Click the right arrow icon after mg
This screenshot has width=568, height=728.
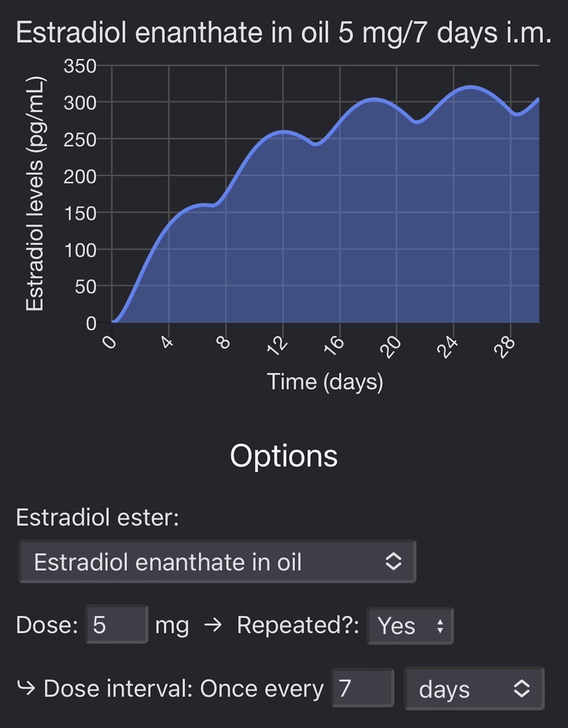(x=213, y=624)
